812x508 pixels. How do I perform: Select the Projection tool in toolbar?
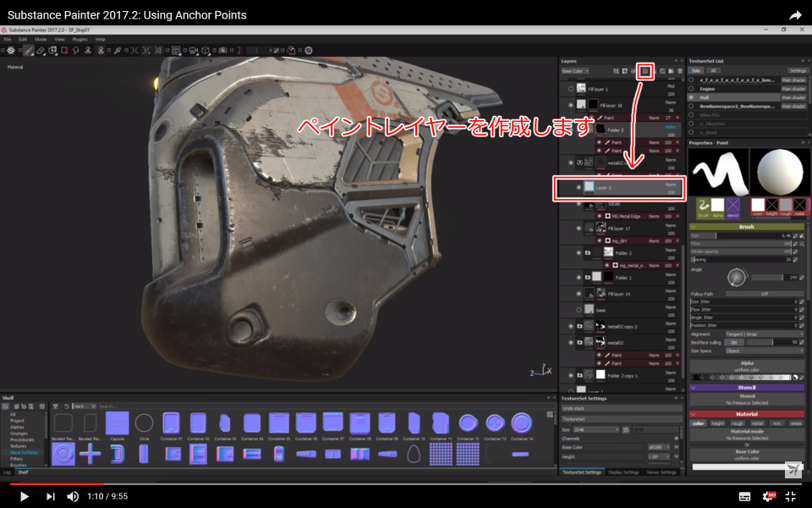click(52, 50)
